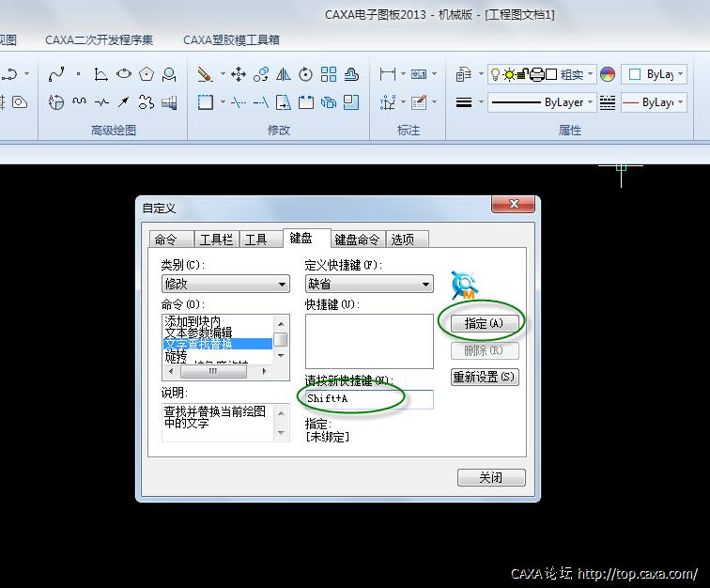Viewport: 710px width, 588px height.
Task: Open CAXA塑胶模工具箱 ribbon tab
Action: pos(231,39)
